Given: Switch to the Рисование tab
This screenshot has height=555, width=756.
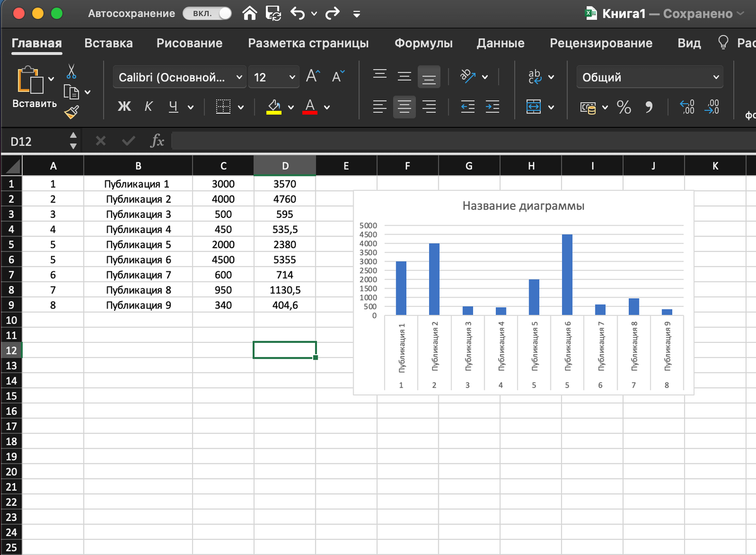Looking at the screenshot, I should click(190, 43).
